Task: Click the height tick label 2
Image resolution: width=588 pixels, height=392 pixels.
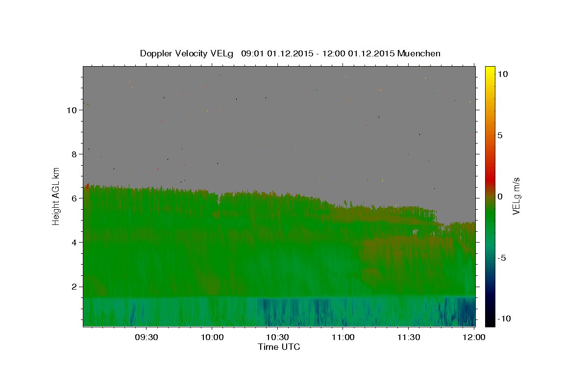Action: click(75, 287)
